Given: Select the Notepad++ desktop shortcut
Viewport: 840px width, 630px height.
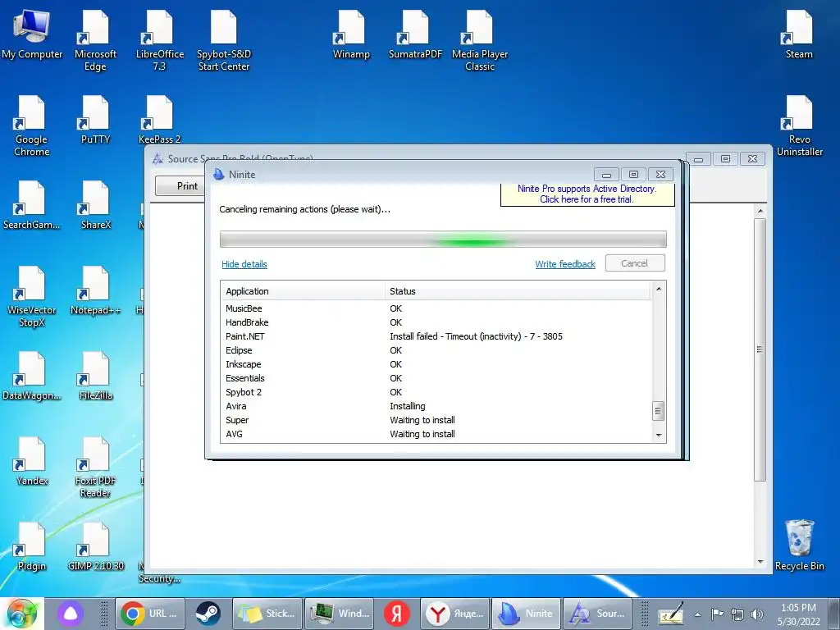Looking at the screenshot, I should pyautogui.click(x=95, y=290).
